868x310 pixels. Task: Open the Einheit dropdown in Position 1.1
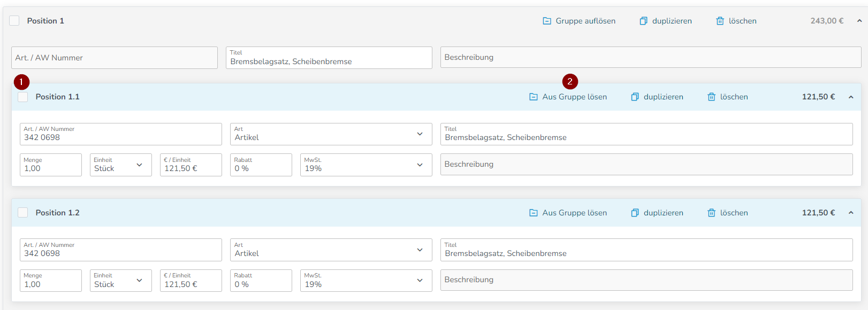(121, 165)
